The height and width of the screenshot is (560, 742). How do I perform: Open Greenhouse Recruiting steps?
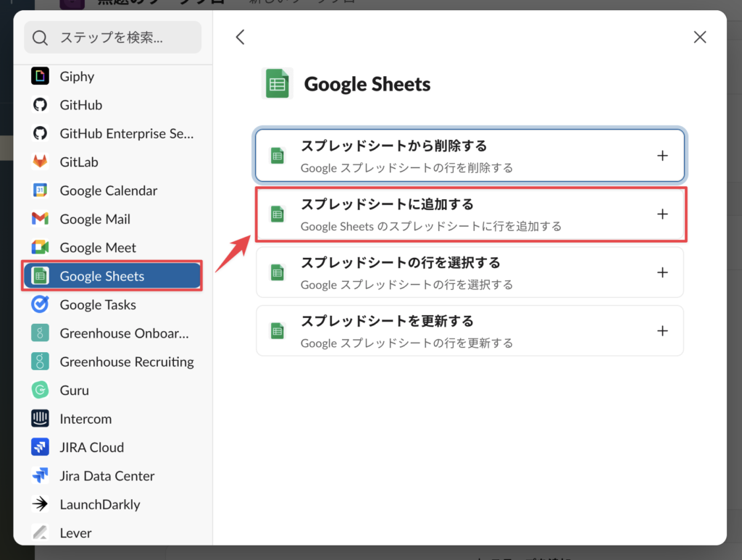click(126, 362)
